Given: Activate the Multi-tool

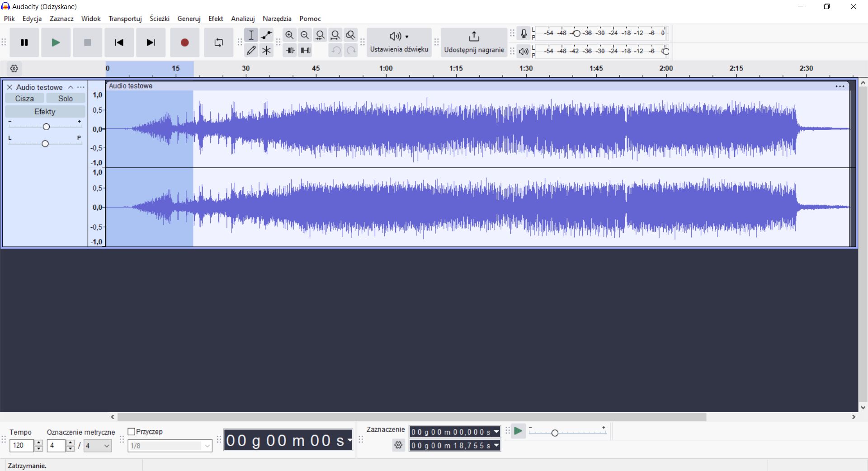Looking at the screenshot, I should click(266, 50).
